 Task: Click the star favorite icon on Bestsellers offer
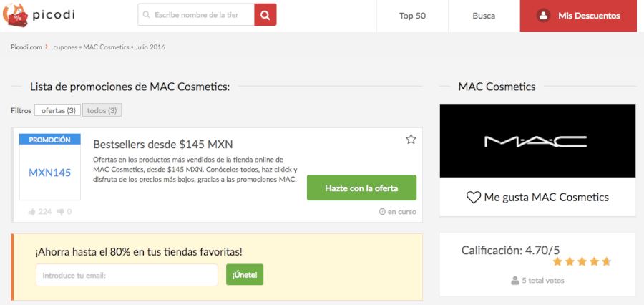pos(411,140)
